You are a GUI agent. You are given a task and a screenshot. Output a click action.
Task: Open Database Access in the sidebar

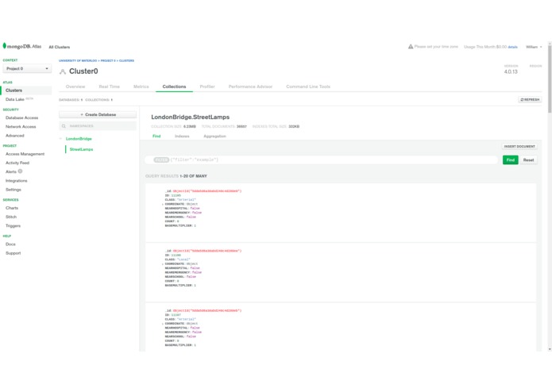[x=21, y=117]
